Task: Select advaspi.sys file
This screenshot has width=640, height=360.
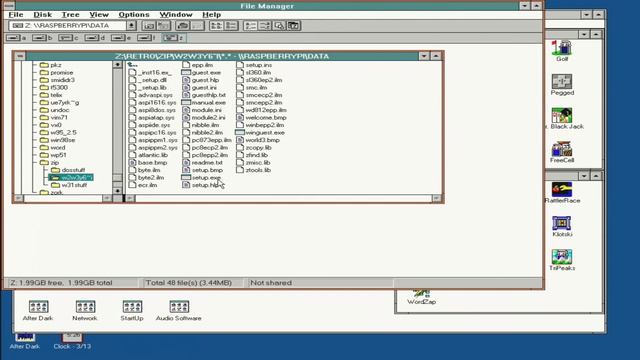Action: point(151,95)
